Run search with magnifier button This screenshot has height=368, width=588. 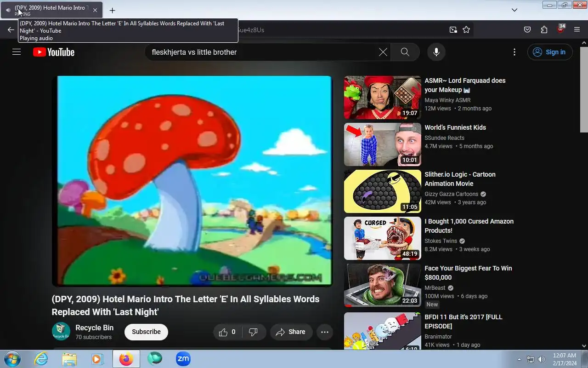405,52
